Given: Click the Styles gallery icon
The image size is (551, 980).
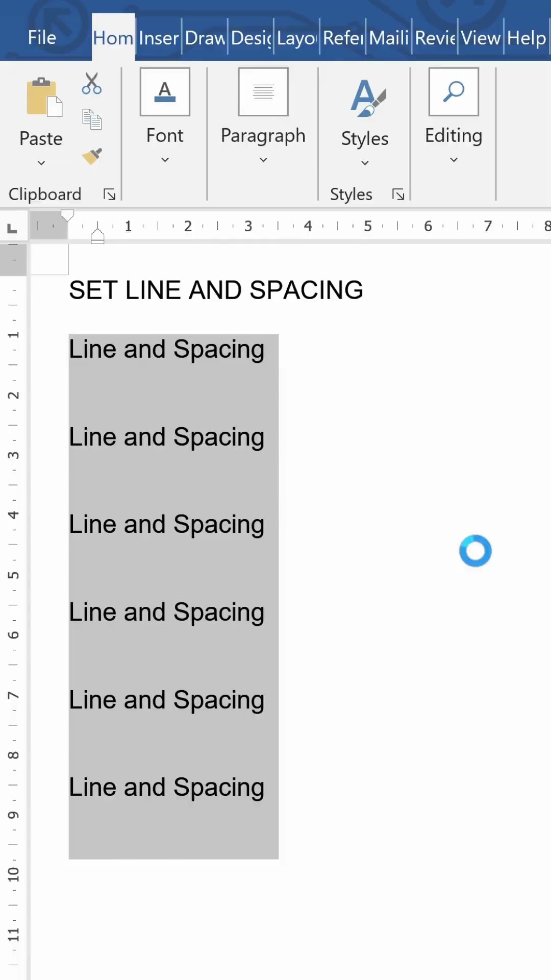Looking at the screenshot, I should coord(366,98).
